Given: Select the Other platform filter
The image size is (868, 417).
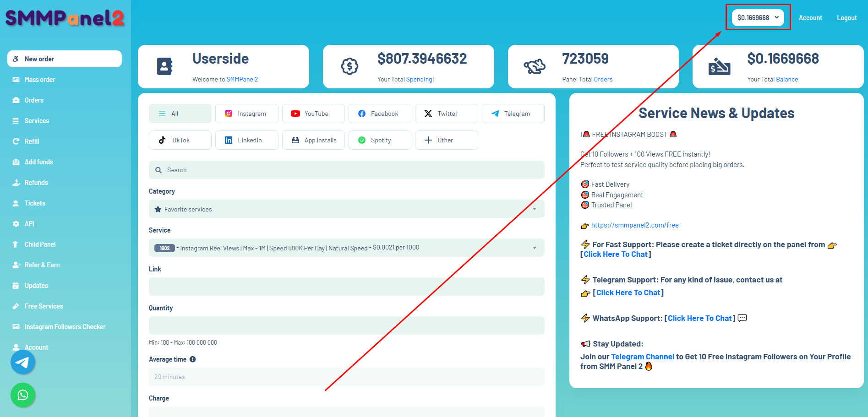Looking at the screenshot, I should click(x=446, y=140).
